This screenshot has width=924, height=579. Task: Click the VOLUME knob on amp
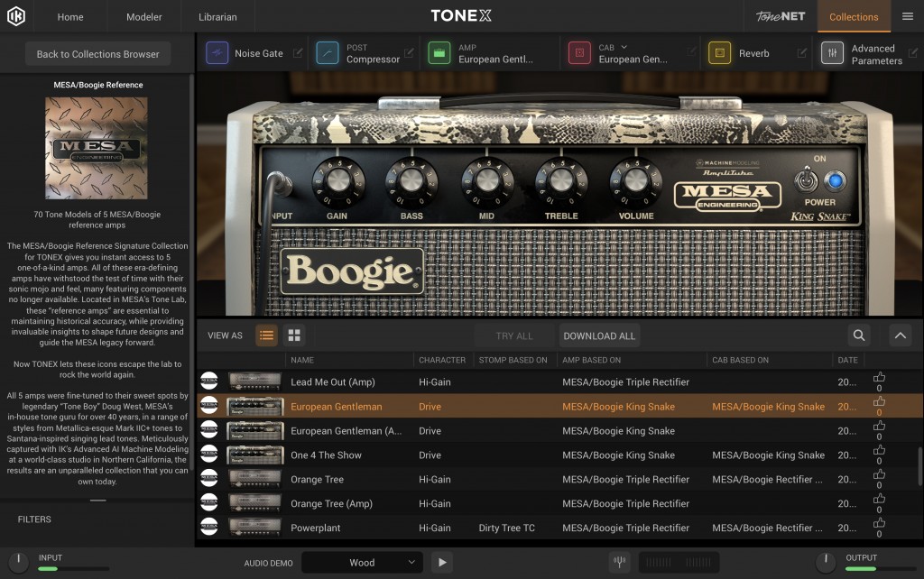pos(635,181)
